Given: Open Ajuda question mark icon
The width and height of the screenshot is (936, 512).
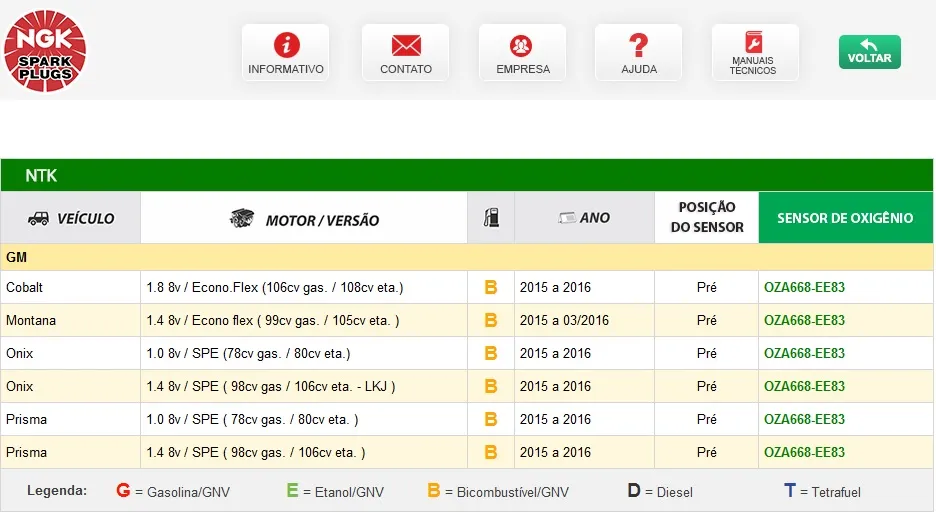Looking at the screenshot, I should (x=639, y=45).
